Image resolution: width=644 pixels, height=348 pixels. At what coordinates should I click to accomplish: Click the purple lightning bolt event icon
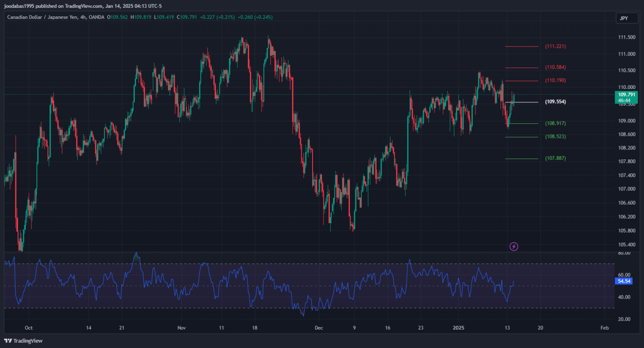click(x=514, y=247)
